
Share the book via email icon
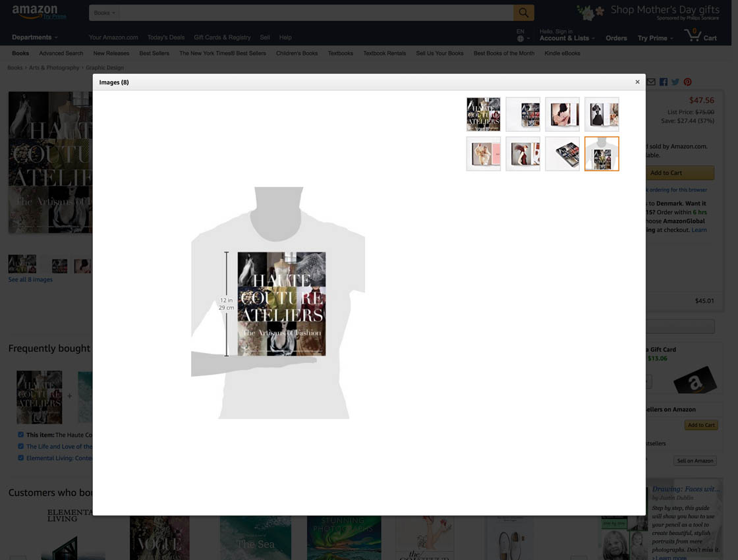click(x=651, y=82)
